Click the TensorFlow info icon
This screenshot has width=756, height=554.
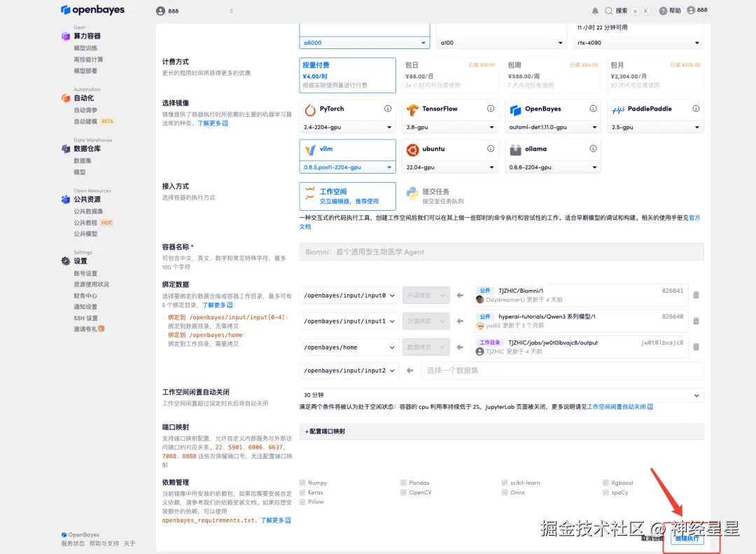pos(490,109)
